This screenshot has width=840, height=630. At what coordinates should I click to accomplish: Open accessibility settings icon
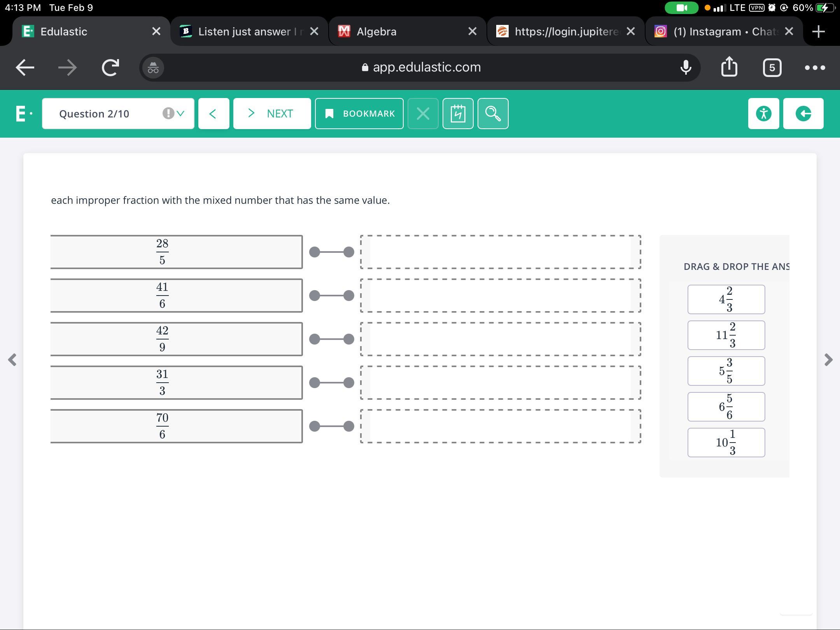pyautogui.click(x=763, y=114)
